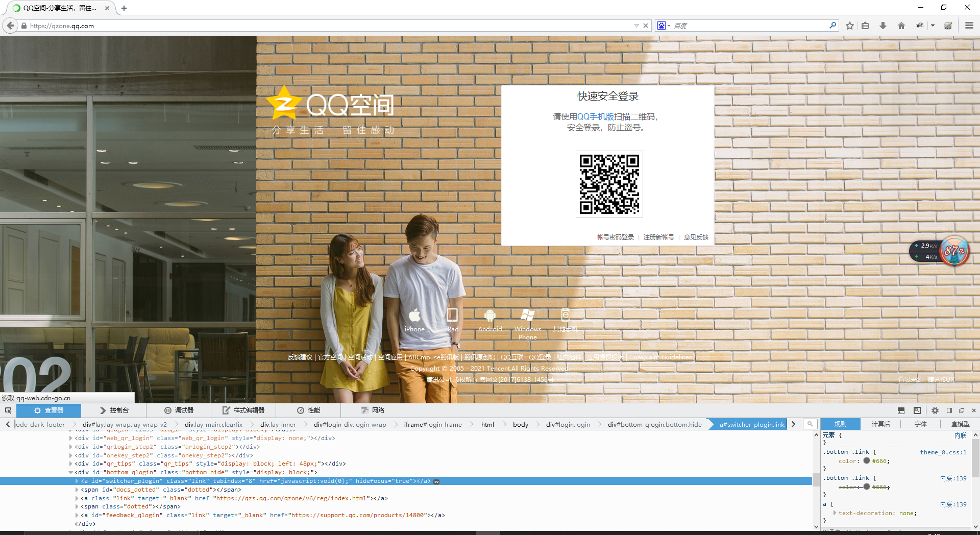
Task: Expand the qrlogin_step2 div node
Action: tap(71, 447)
